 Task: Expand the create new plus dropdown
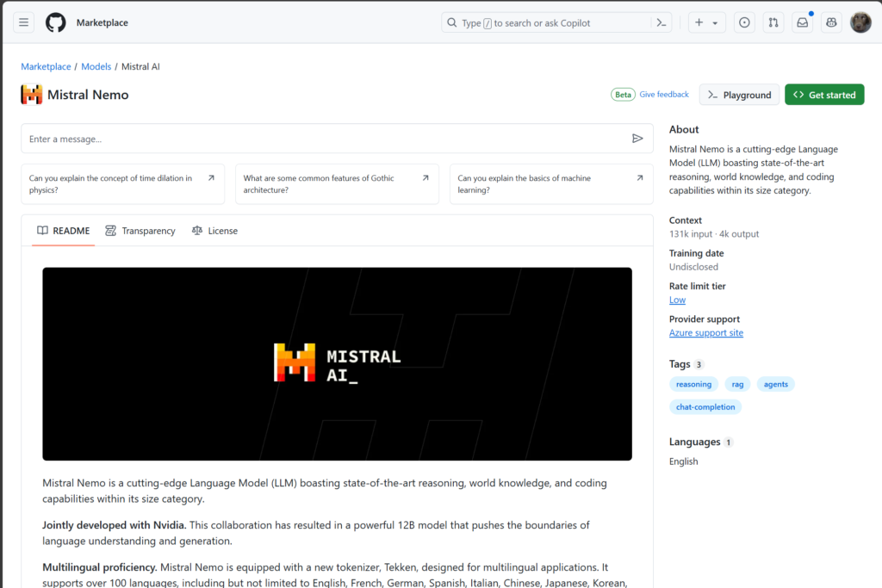pos(706,23)
